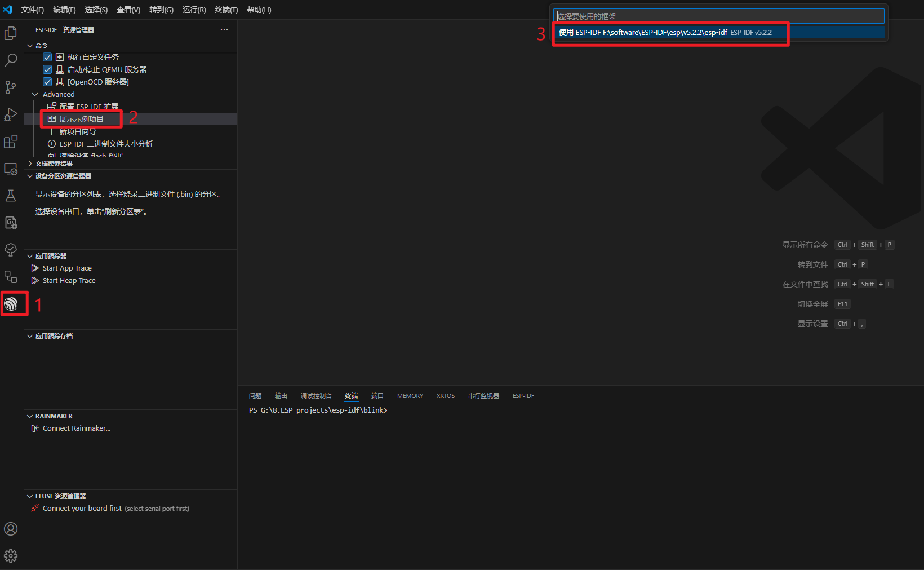Toggle the [OpenOCD 服务器] checkbox
924x570 pixels.
pos(47,82)
